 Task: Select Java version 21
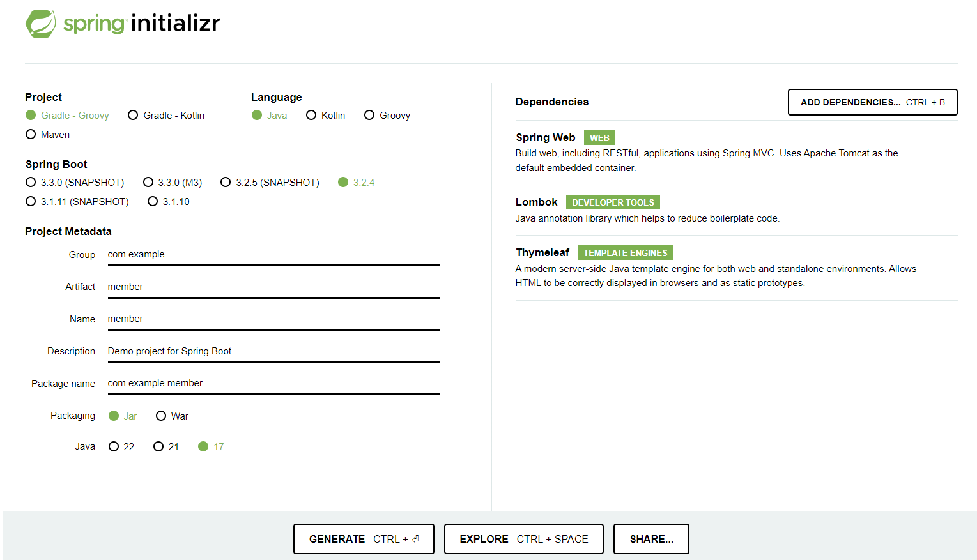[x=166, y=447]
